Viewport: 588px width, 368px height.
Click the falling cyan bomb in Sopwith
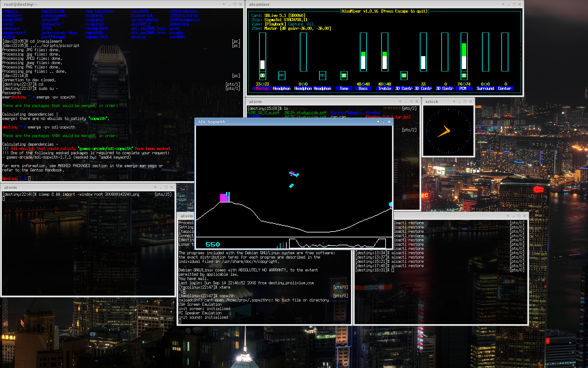pos(292,186)
